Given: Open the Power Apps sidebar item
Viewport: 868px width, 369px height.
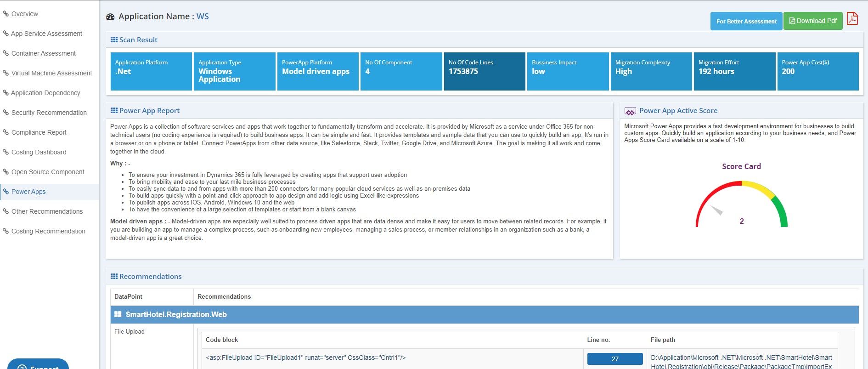Looking at the screenshot, I should pos(50,192).
